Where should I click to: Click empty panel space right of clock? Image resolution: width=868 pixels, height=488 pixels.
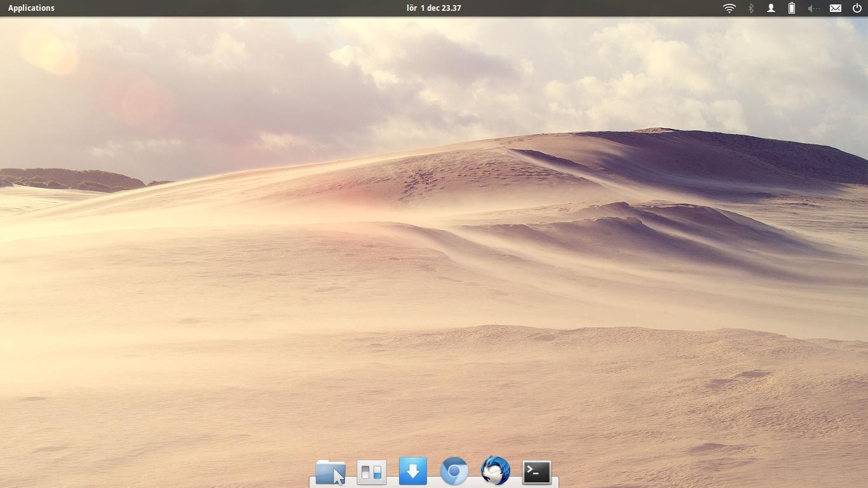pos(591,8)
